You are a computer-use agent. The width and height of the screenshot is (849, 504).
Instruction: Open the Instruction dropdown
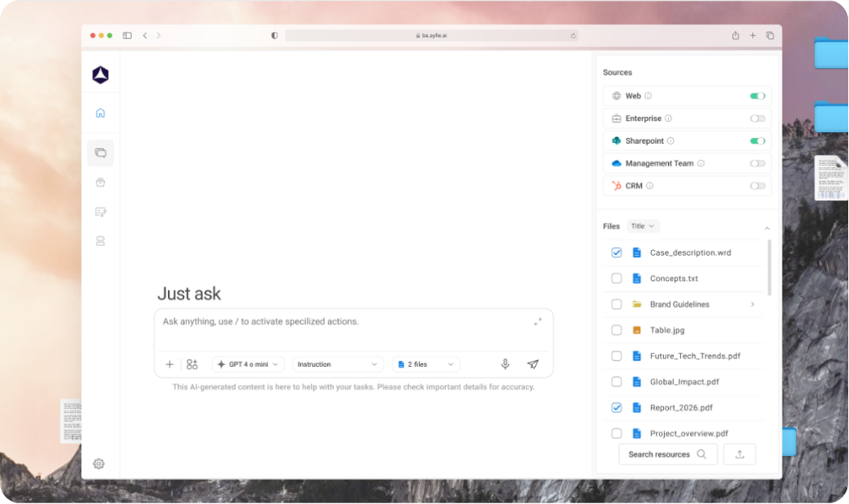pos(338,364)
